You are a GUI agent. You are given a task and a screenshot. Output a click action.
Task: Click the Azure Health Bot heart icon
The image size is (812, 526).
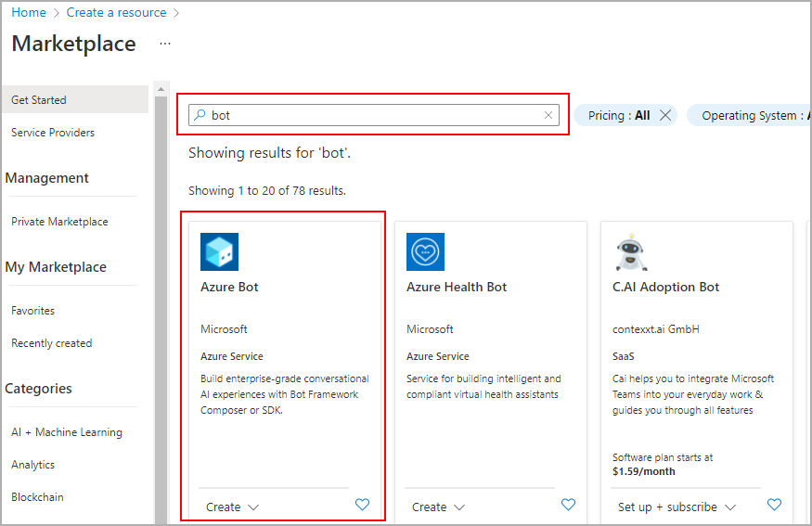pyautogui.click(x=425, y=251)
